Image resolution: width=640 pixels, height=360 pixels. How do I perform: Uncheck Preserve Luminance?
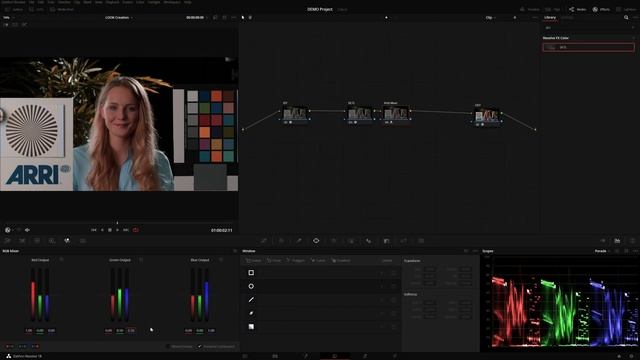pyautogui.click(x=200, y=347)
